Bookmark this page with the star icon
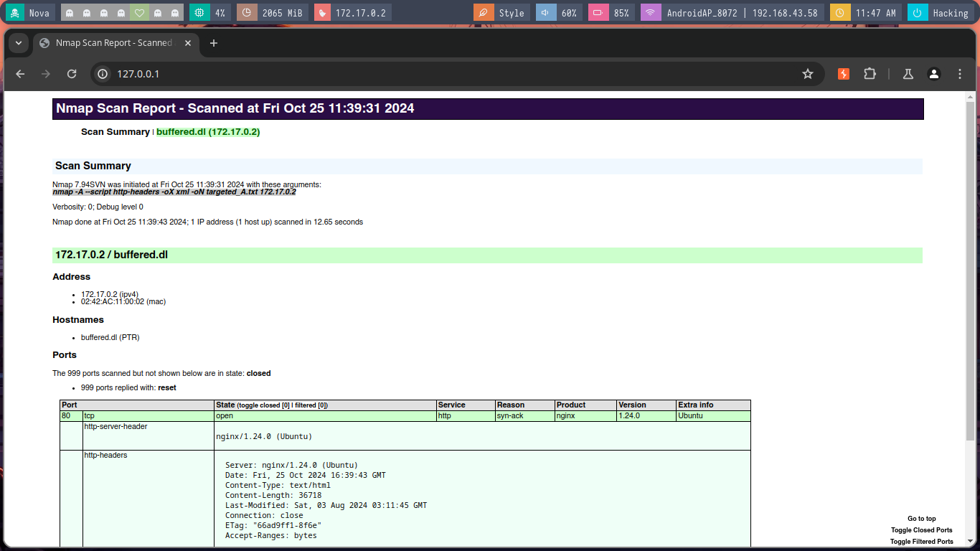The width and height of the screenshot is (980, 551). click(808, 74)
